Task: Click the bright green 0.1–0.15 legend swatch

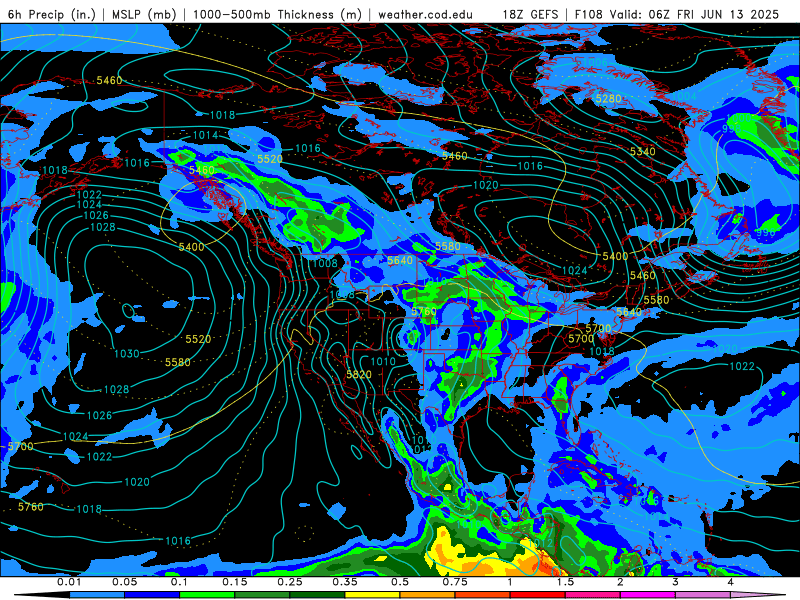Action: [207, 595]
